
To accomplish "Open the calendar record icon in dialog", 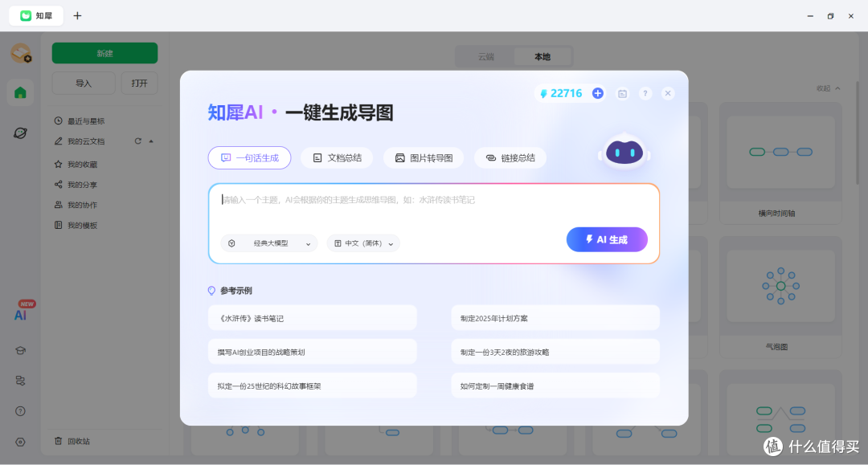I will coord(622,93).
